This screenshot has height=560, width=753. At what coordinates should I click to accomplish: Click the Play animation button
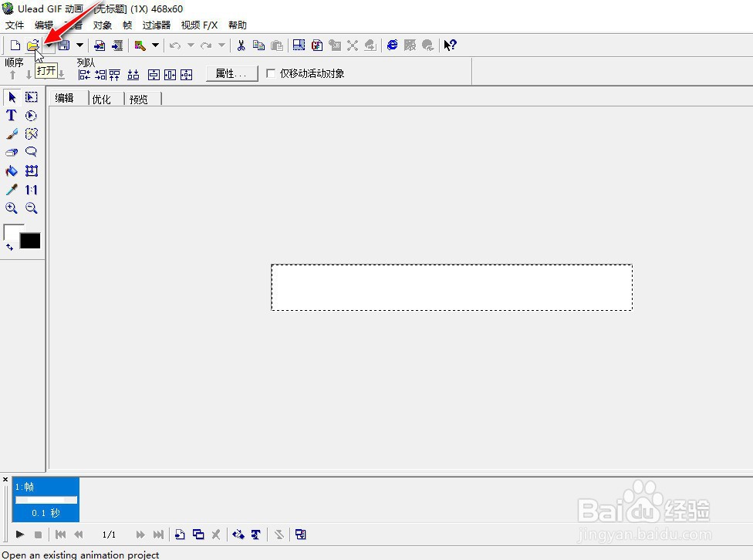[20, 534]
